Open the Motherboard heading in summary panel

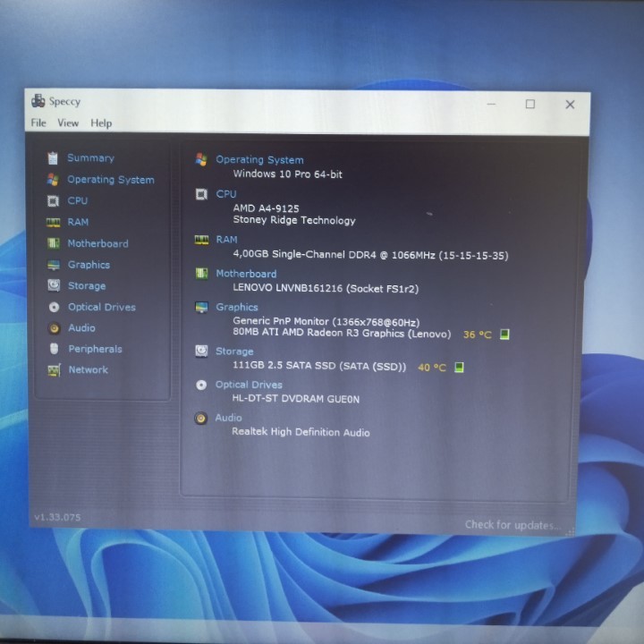point(246,274)
